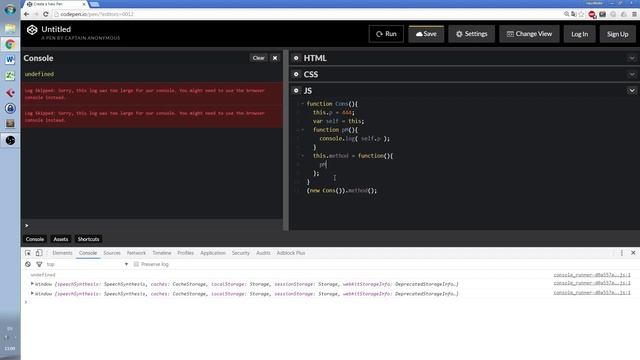Switch to DevTools Security tab
This screenshot has width=640, height=360.
[240, 253]
